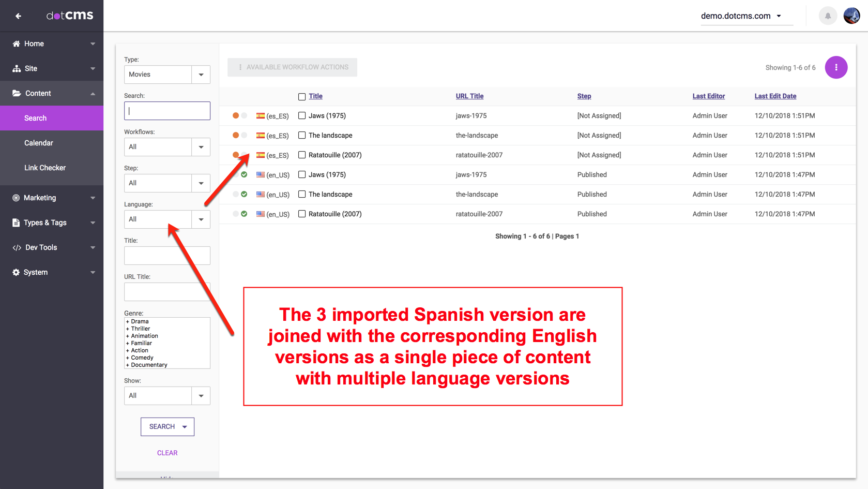Click green published check of en_US The landscape
The height and width of the screenshot is (489, 868).
pos(244,194)
